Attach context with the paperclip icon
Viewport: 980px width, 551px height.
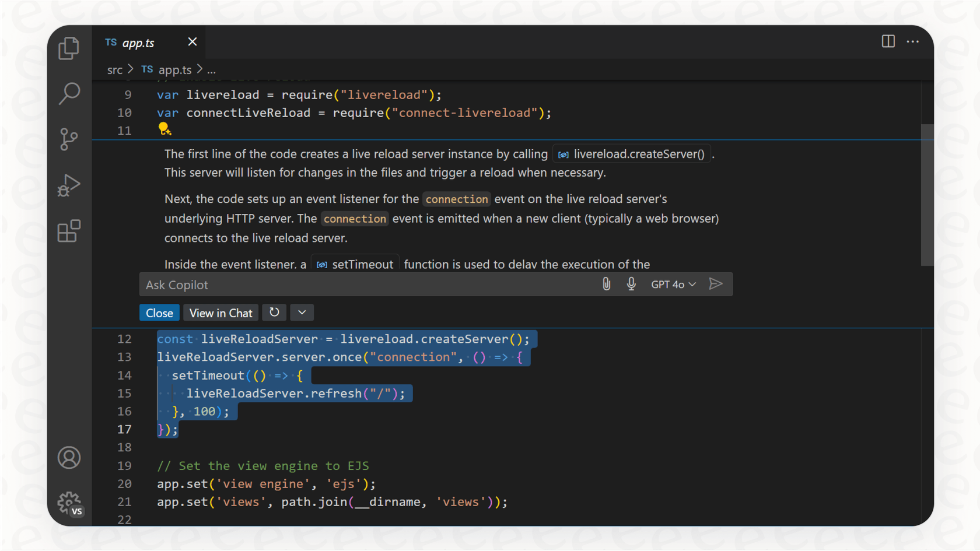pos(606,284)
